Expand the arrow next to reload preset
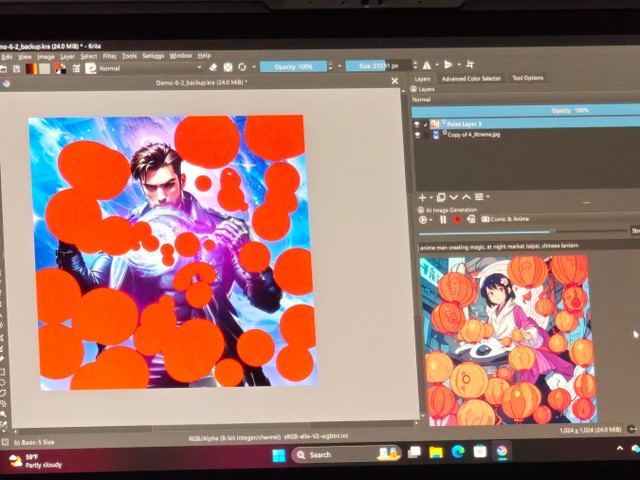The width and height of the screenshot is (640, 480). pyautogui.click(x=254, y=67)
